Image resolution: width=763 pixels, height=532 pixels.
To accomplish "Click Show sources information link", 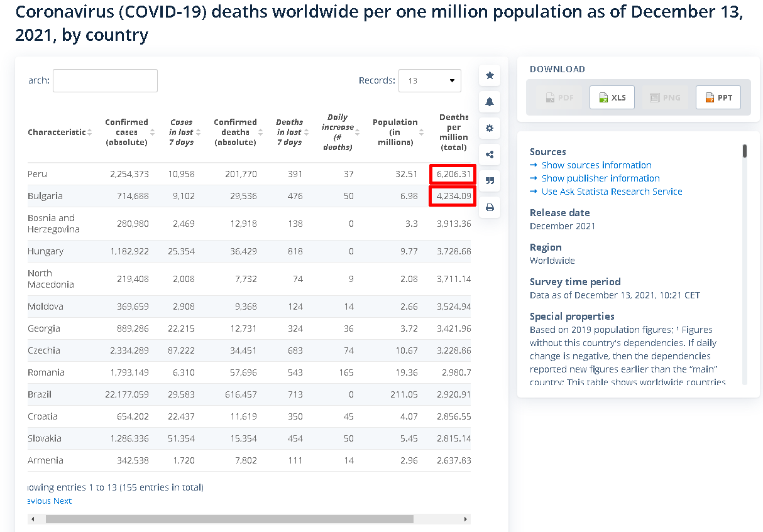I will 596,165.
